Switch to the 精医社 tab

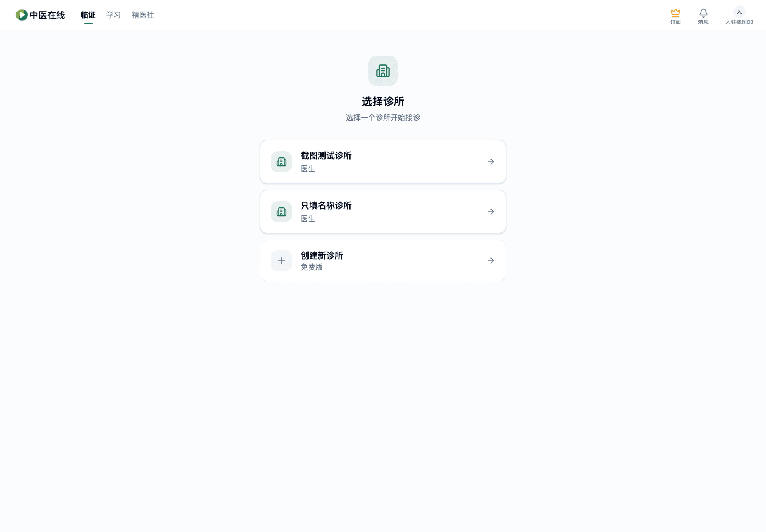[143, 15]
